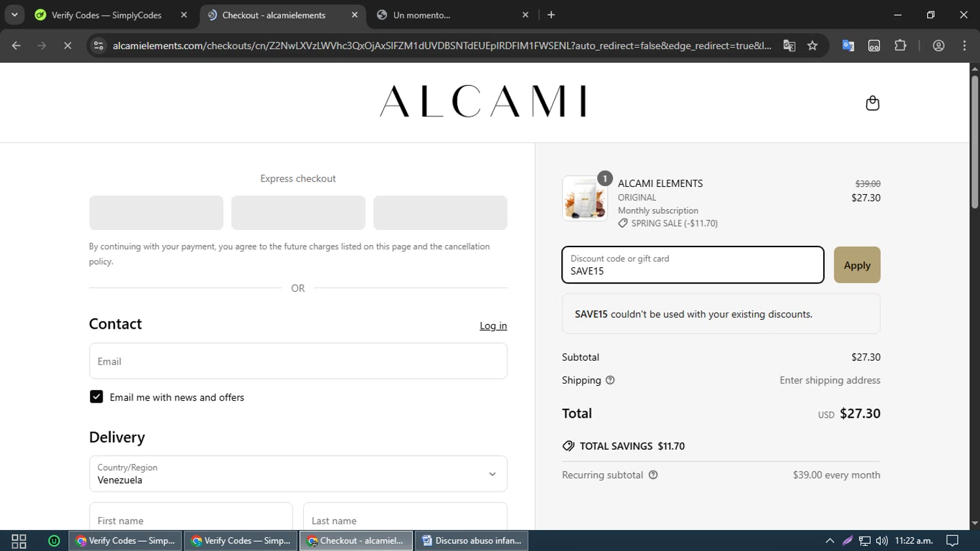Screen dimensions: 980x551
Task: Click the green circular taskbar icon
Action: [x=54, y=541]
